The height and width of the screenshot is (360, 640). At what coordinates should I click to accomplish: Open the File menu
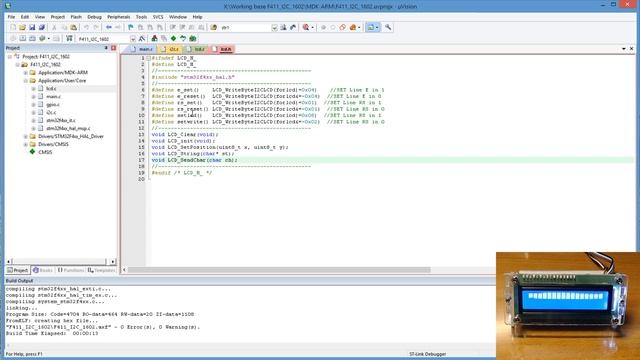pyautogui.click(x=11, y=17)
